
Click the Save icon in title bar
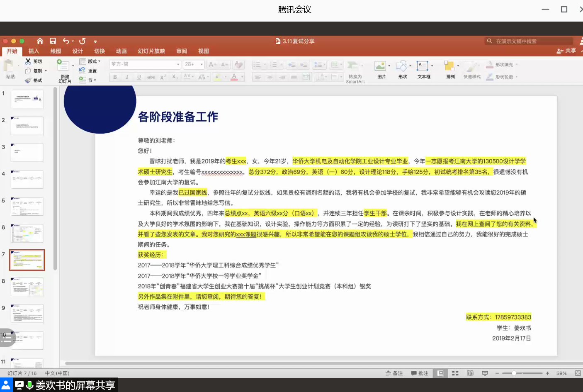coord(53,41)
